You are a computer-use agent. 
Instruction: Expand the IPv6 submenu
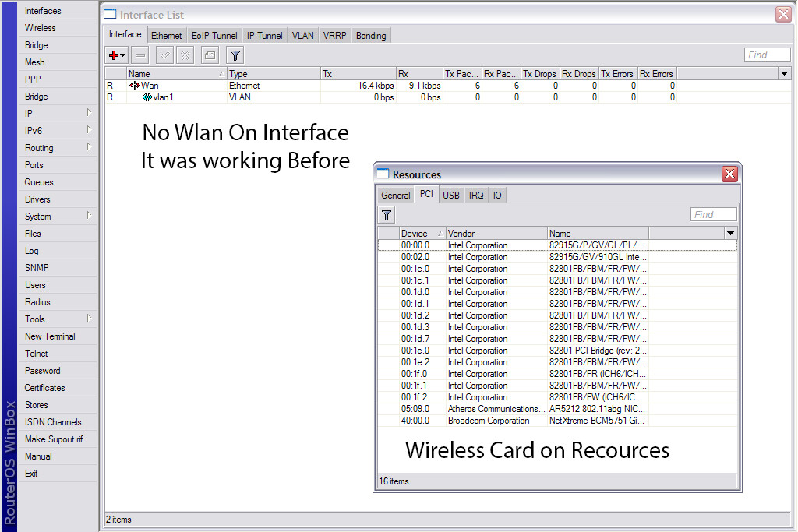(x=58, y=130)
